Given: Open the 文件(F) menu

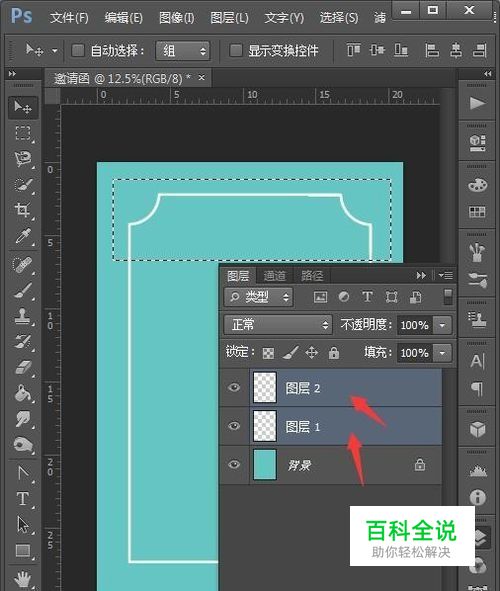Looking at the screenshot, I should [69, 18].
